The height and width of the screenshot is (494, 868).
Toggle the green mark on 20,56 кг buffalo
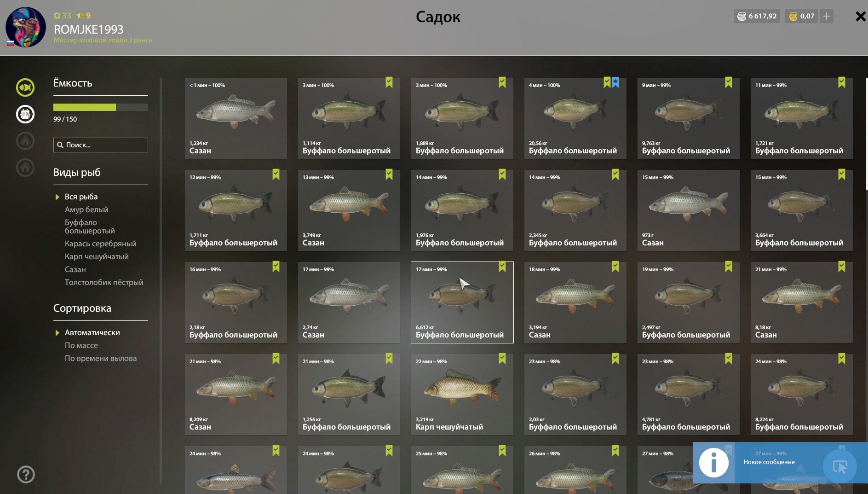click(x=607, y=82)
